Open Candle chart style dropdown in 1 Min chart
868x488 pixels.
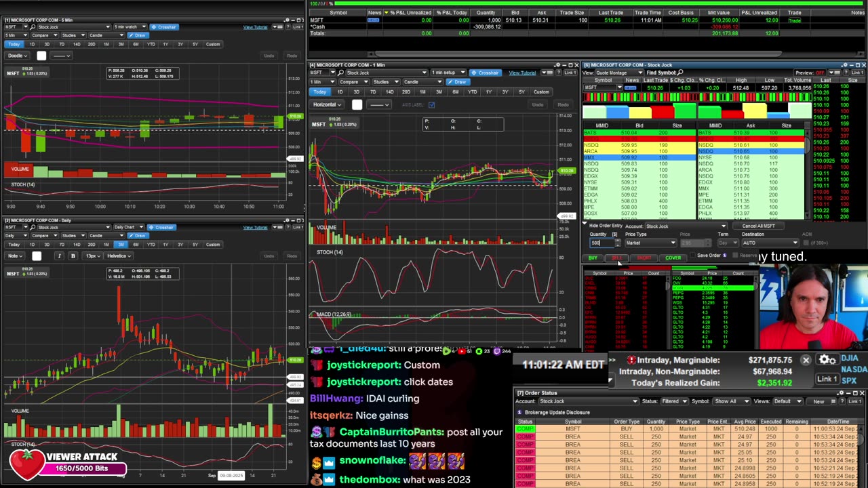(x=424, y=82)
